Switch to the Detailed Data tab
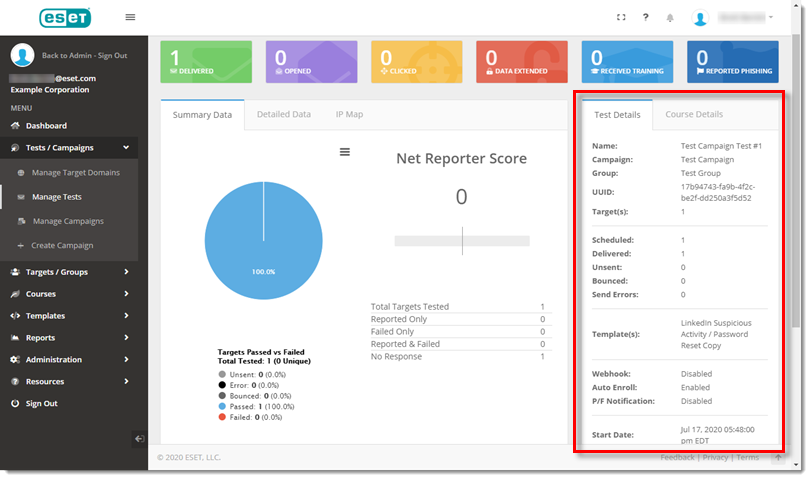This screenshot has width=810, height=479. click(284, 114)
